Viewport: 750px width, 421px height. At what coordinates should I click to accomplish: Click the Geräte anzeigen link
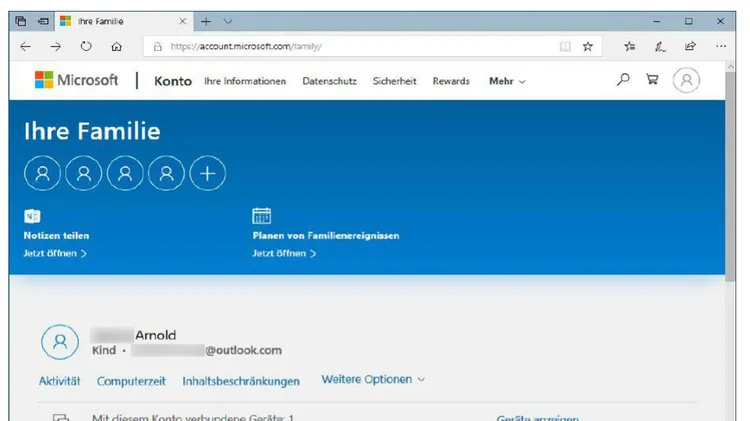pyautogui.click(x=538, y=418)
